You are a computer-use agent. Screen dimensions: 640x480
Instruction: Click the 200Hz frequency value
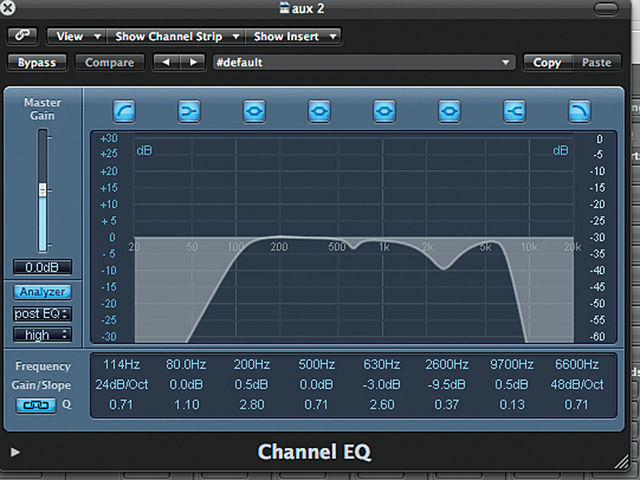click(251, 364)
